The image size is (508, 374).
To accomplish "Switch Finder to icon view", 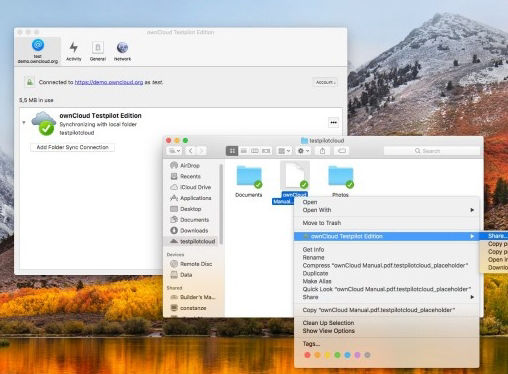I will click(232, 151).
